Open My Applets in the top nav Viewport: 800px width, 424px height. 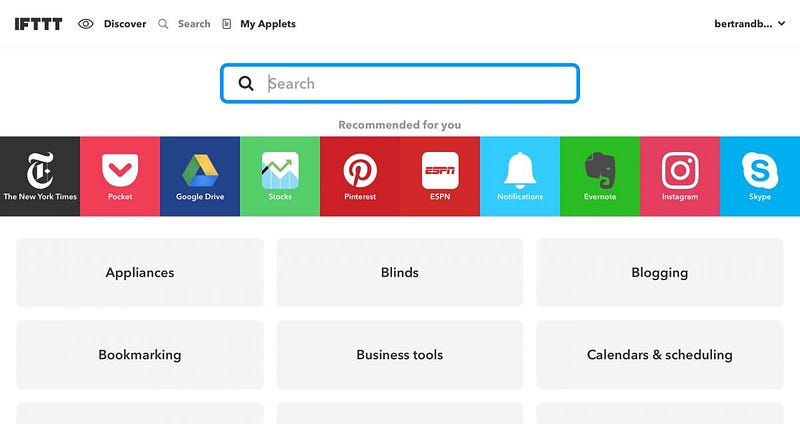tap(268, 24)
